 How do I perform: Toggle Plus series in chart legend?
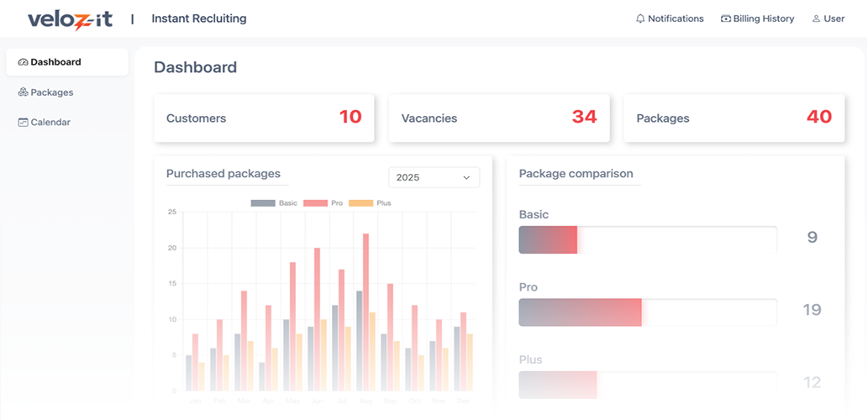coord(370,203)
